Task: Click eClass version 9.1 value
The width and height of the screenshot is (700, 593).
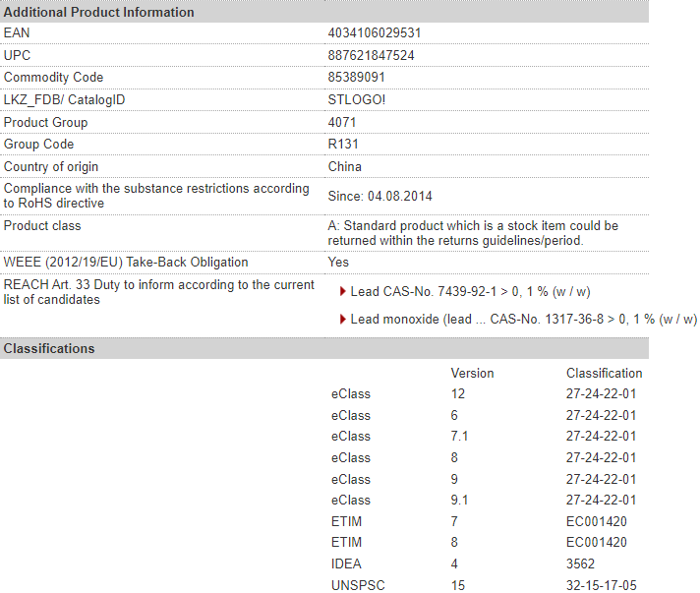Action: 459,501
